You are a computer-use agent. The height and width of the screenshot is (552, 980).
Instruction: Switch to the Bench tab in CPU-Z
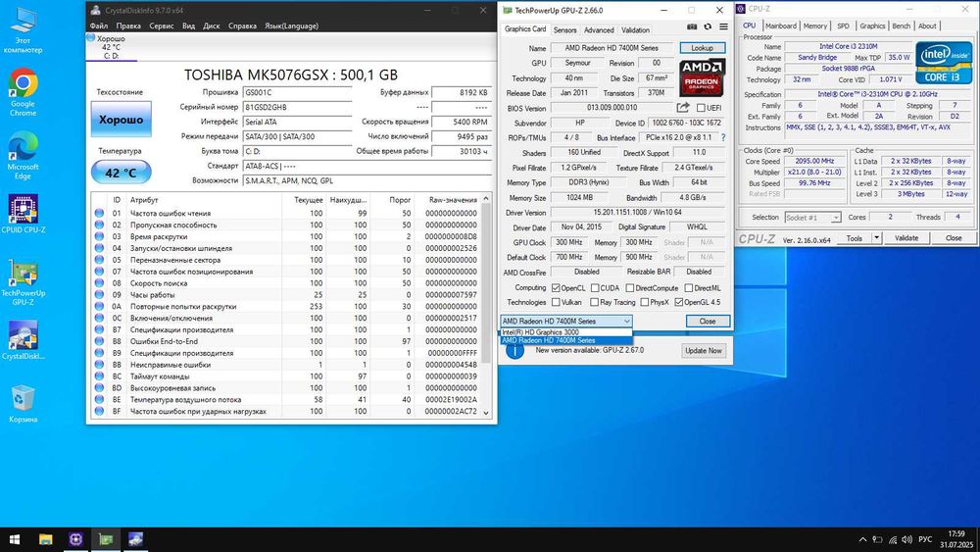point(902,26)
